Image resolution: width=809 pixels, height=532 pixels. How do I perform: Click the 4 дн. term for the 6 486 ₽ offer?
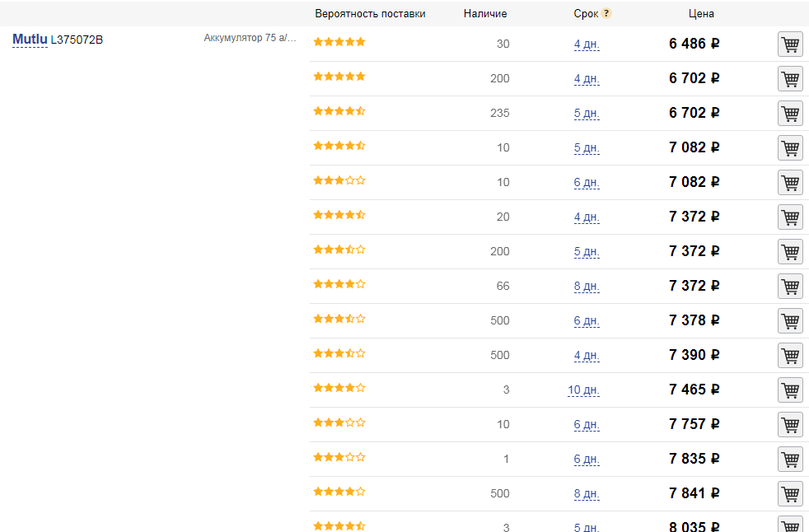[587, 44]
